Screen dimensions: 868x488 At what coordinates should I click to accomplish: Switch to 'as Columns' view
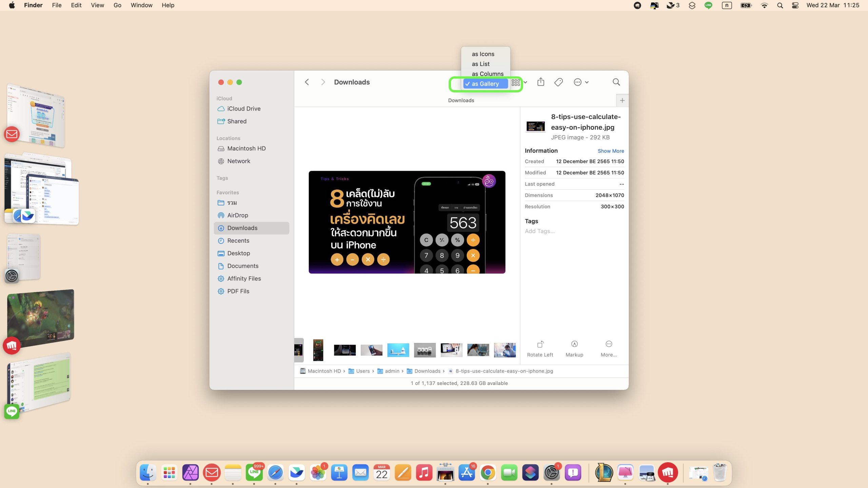(487, 74)
